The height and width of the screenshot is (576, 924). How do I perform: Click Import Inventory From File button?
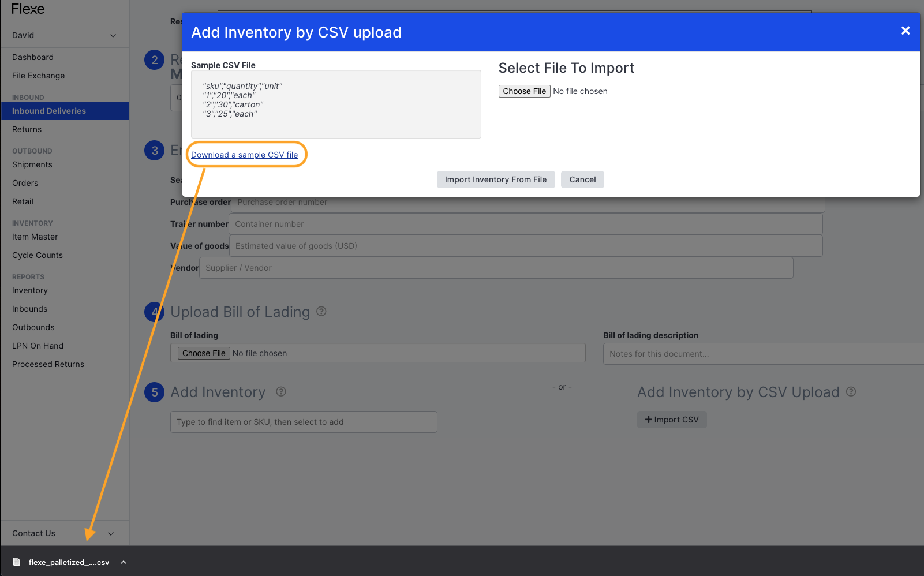click(x=496, y=179)
